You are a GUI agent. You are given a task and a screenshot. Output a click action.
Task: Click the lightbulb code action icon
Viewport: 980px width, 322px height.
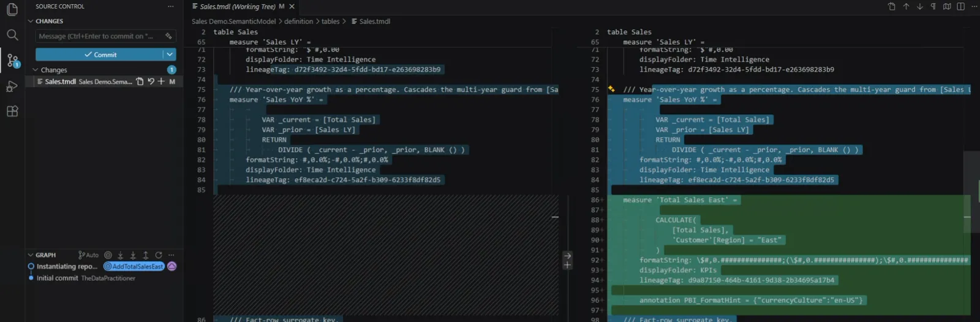pos(611,90)
